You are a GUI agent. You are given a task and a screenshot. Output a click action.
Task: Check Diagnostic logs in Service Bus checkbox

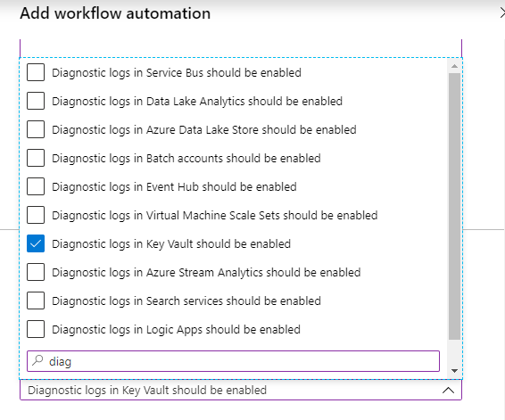36,72
